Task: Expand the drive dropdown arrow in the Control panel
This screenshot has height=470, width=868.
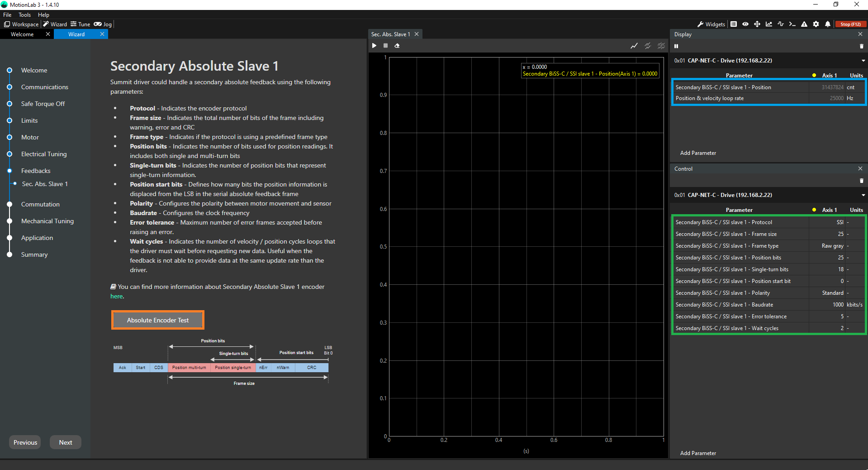Action: 863,195
